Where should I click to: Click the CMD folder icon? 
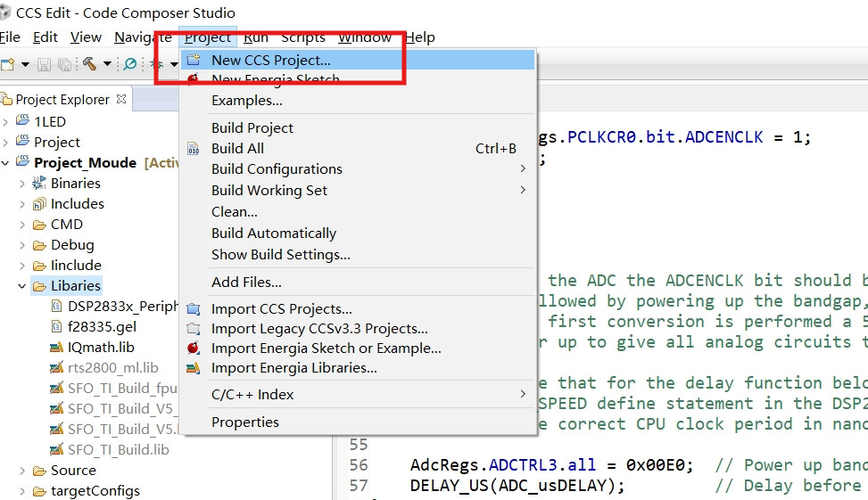38,225
